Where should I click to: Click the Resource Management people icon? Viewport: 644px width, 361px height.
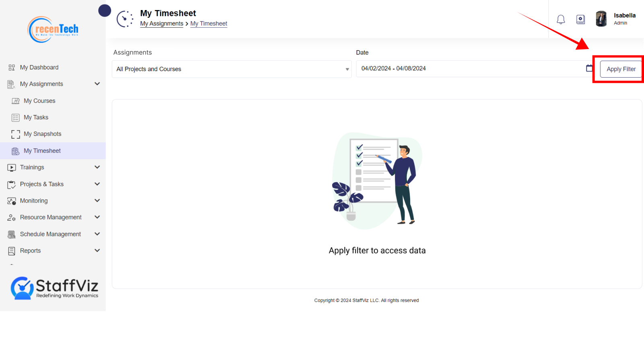click(x=11, y=217)
